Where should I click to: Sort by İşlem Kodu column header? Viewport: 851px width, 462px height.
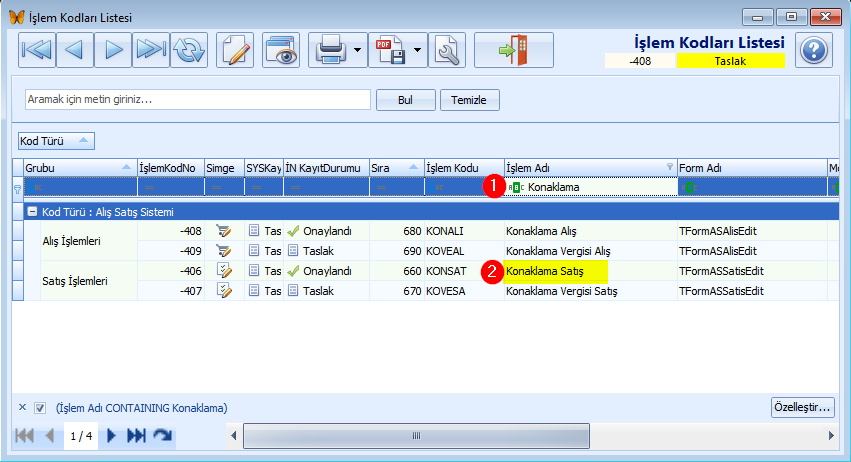(x=464, y=168)
